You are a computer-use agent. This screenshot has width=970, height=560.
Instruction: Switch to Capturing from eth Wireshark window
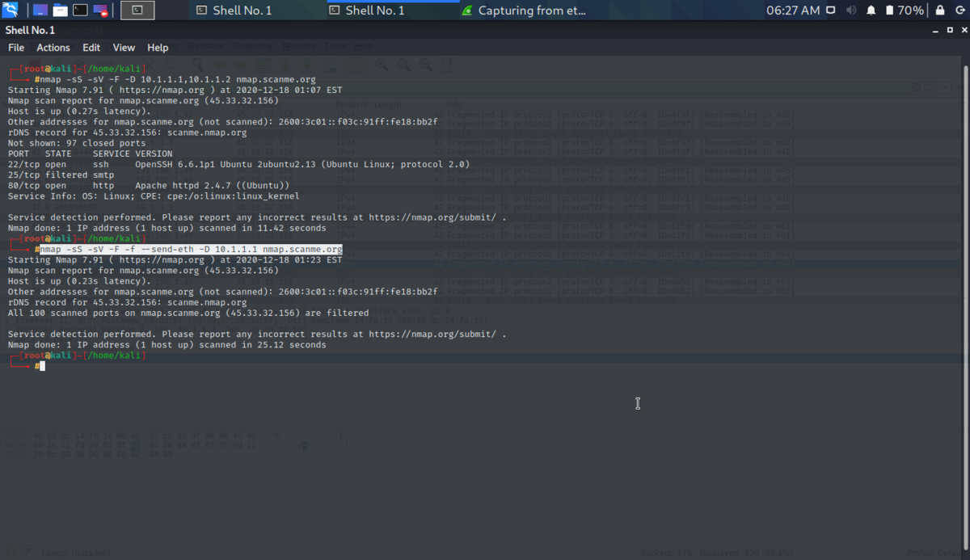point(524,11)
